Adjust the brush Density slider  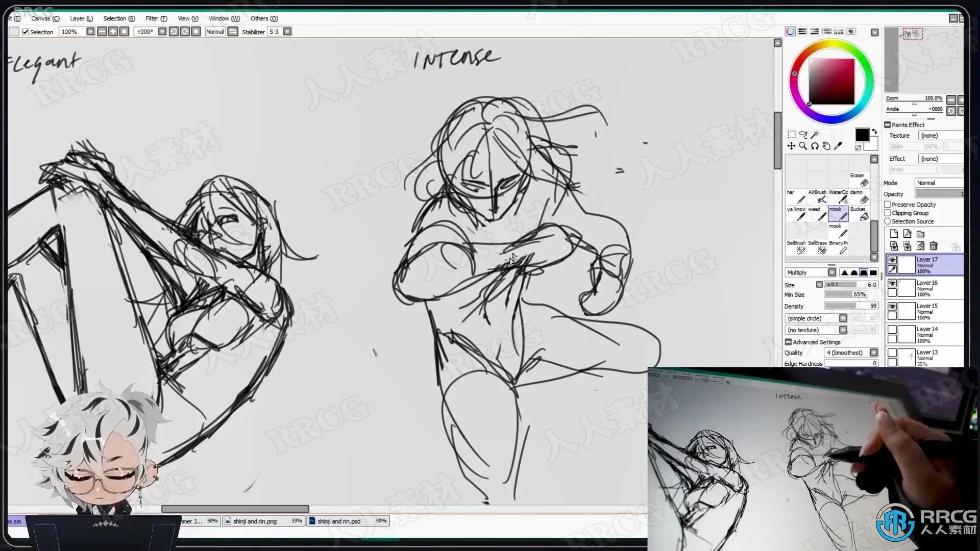pos(850,306)
